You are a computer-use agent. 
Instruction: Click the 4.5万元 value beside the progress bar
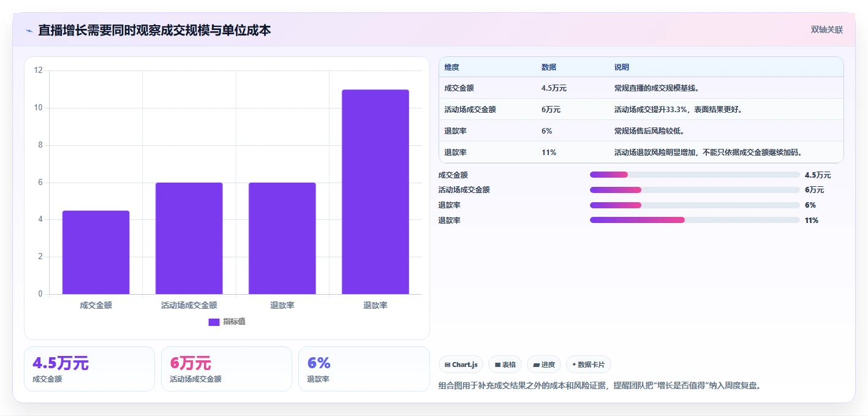(x=818, y=175)
